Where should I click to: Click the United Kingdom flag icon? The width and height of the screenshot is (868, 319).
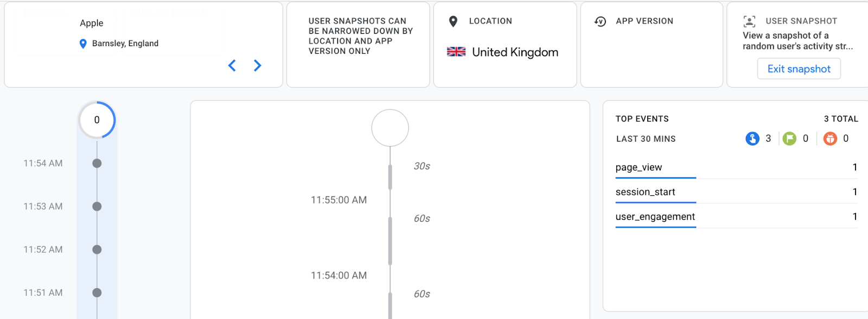pos(456,52)
